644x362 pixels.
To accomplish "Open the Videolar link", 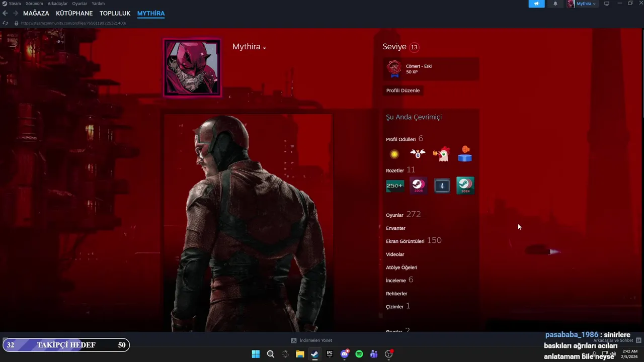I will (x=395, y=254).
